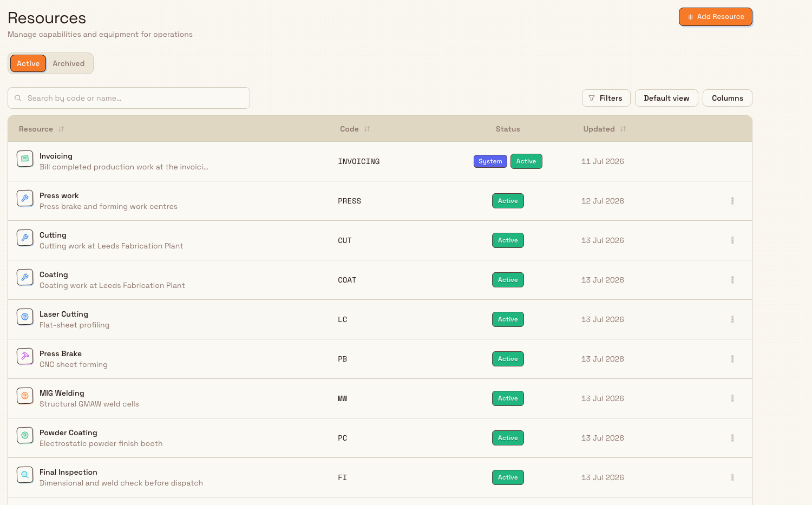
Task: Click the INVOICING code cell
Action: coord(359,161)
